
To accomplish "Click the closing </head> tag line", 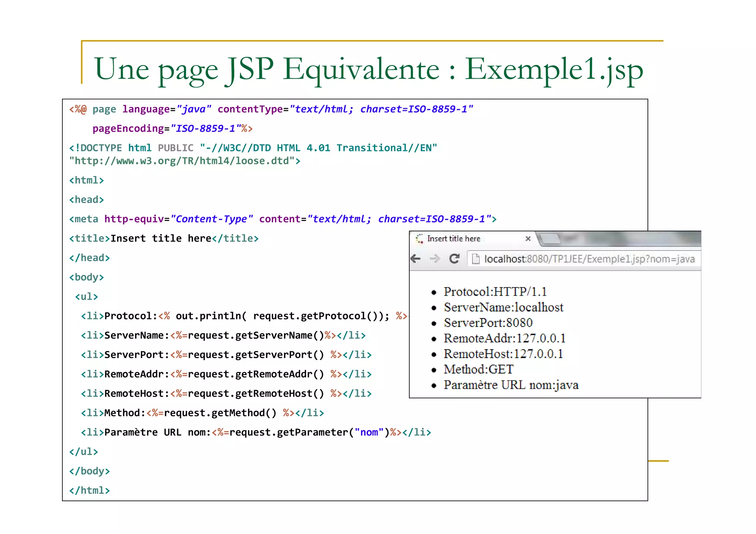I will 90,258.
